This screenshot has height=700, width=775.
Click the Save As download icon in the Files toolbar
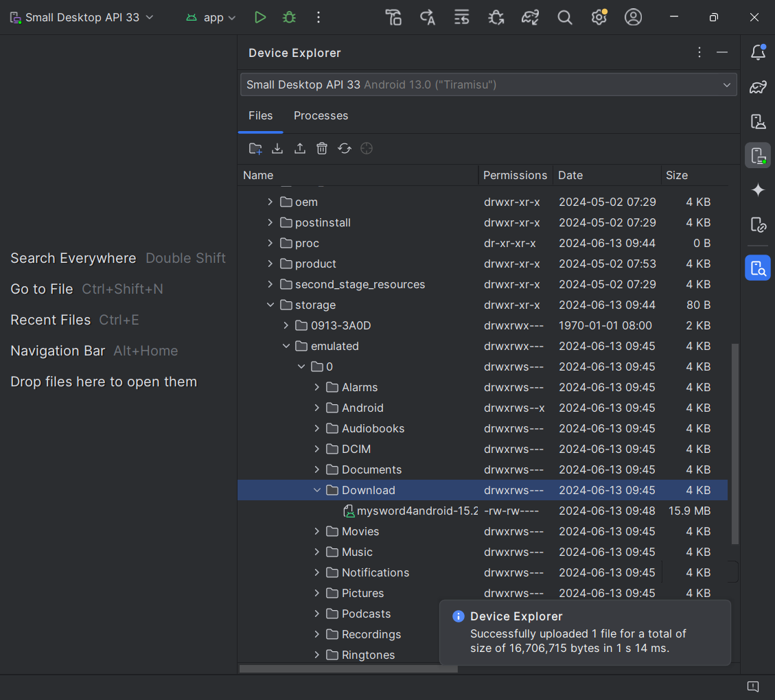(277, 149)
